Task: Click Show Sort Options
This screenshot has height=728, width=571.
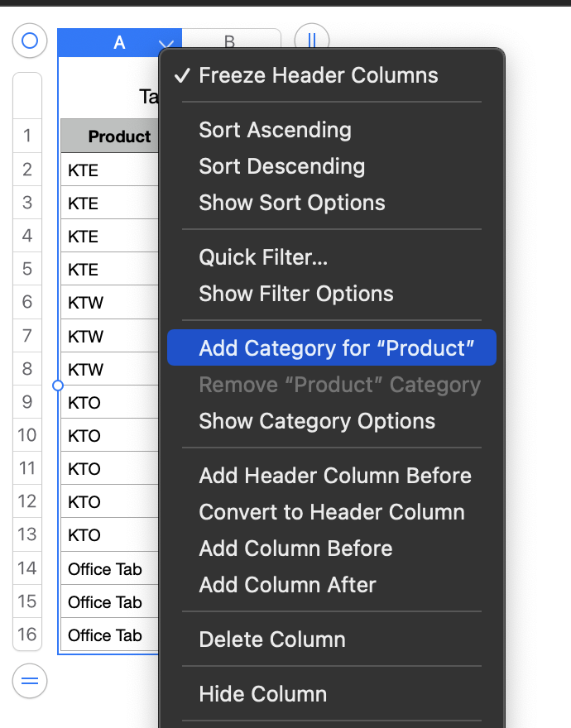Action: [x=292, y=203]
